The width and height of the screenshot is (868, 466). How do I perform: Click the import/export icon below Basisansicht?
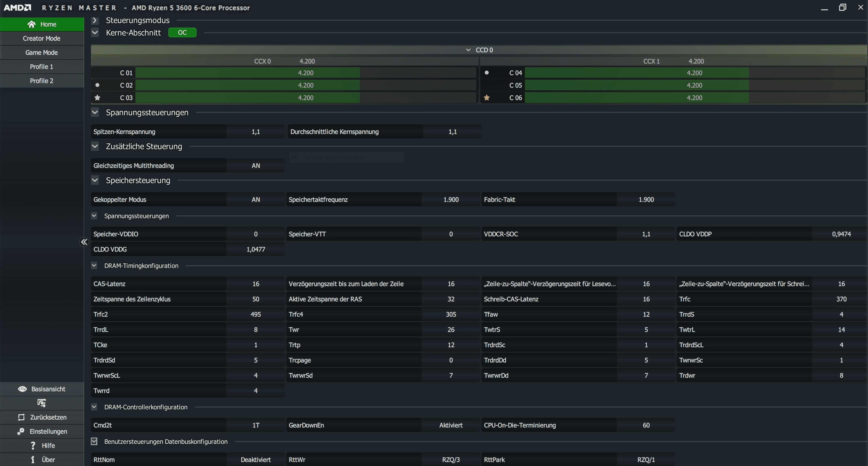tap(41, 403)
